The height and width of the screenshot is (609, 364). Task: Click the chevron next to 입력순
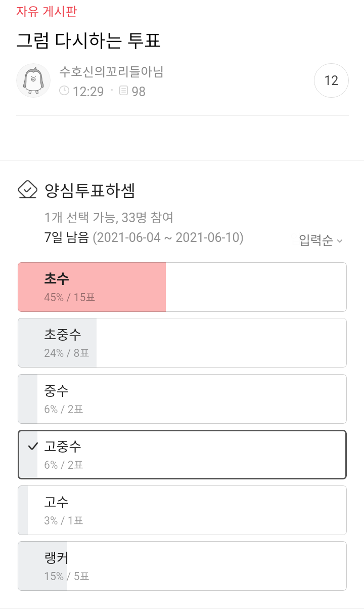(x=340, y=241)
